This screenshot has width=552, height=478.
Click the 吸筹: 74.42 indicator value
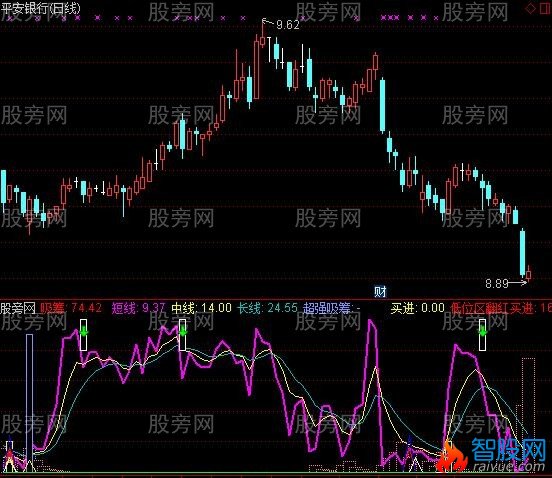coord(71,308)
